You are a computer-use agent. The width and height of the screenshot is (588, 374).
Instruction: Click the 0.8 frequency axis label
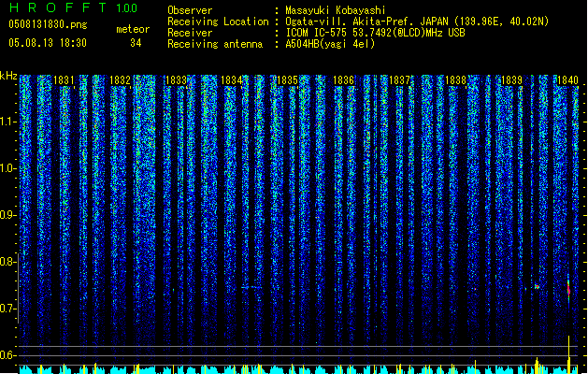coord(7,262)
